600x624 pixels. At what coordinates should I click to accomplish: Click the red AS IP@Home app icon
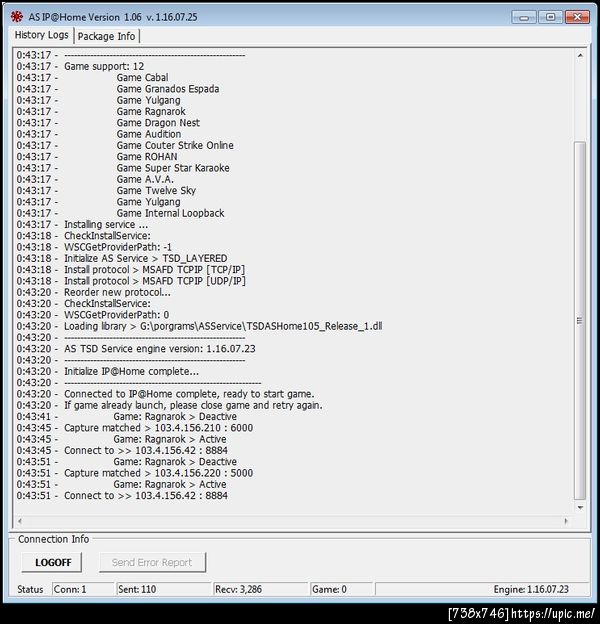pyautogui.click(x=17, y=17)
